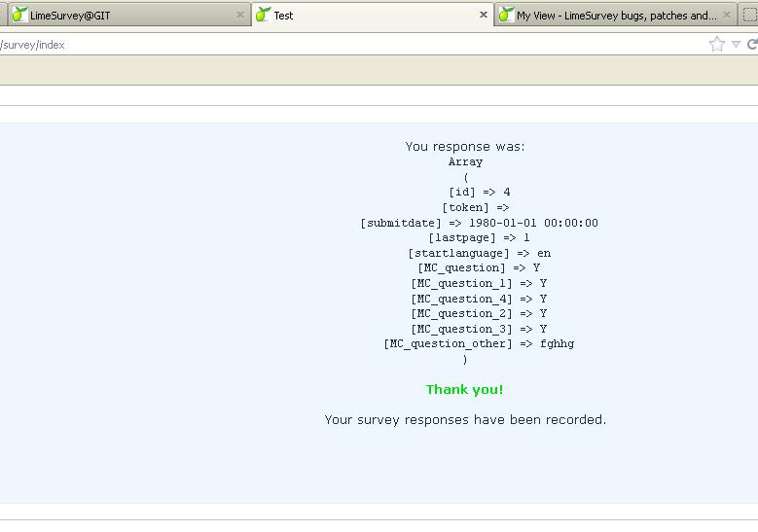This screenshot has height=532, width=758.
Task: Click the '[token] =>' line
Action: 475,207
